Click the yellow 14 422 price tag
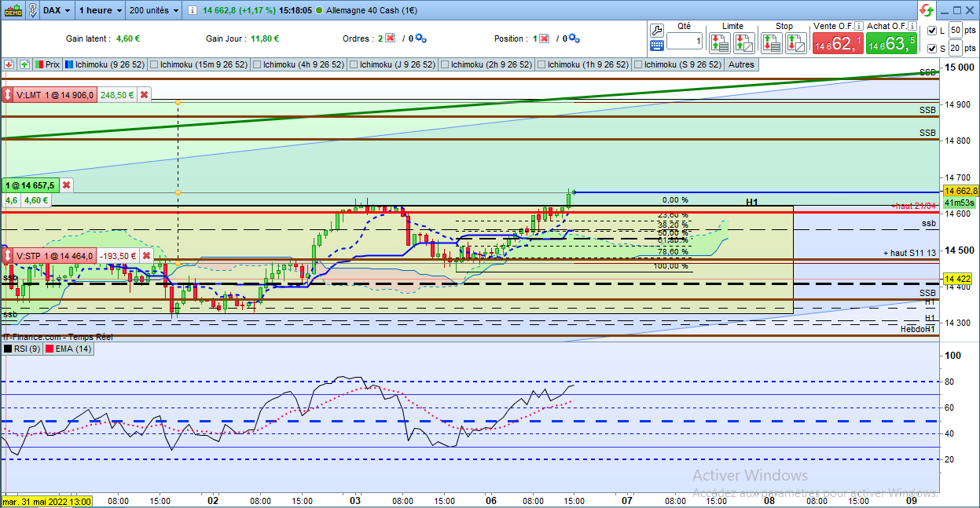Viewport: 980px width, 508px height. [960, 279]
